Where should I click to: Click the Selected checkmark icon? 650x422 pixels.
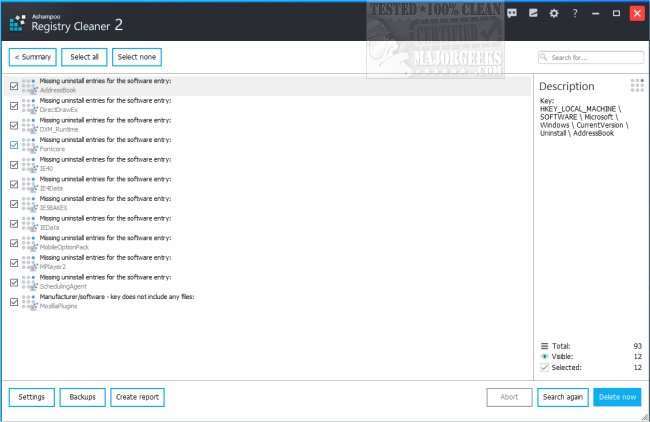(544, 367)
